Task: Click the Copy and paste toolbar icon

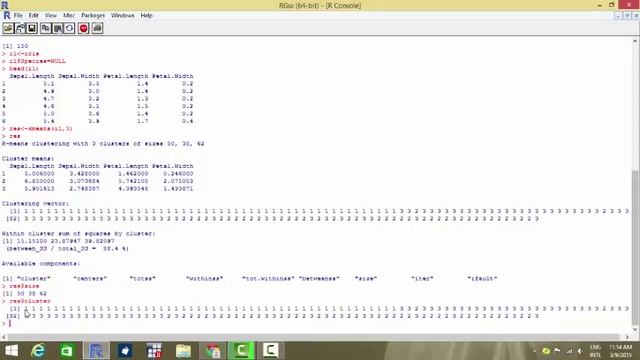Action: 69,28
